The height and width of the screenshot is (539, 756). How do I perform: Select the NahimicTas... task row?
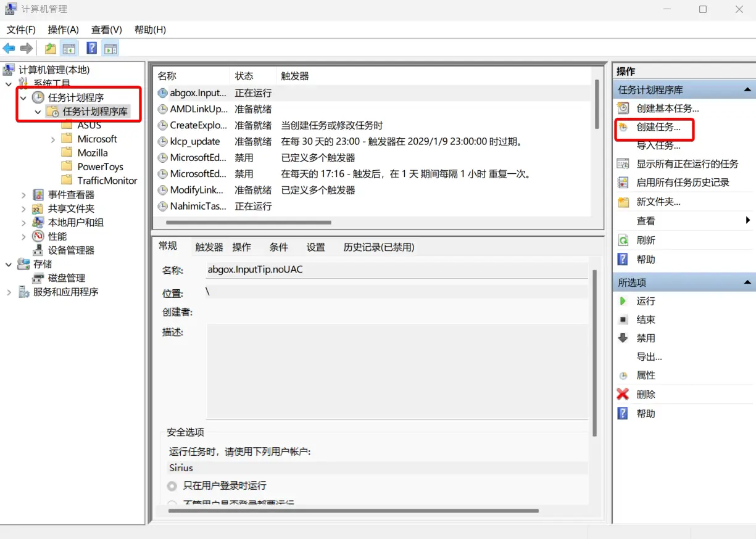(372, 206)
